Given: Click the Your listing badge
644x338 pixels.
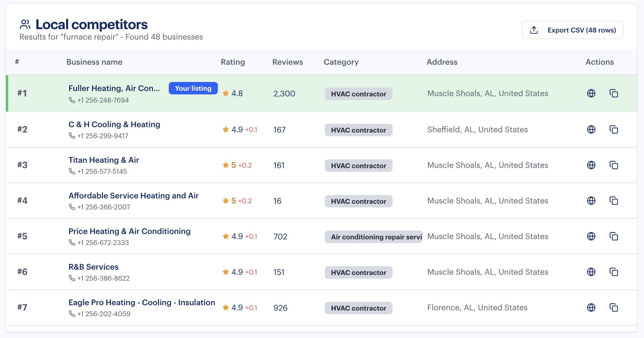Looking at the screenshot, I should [193, 88].
